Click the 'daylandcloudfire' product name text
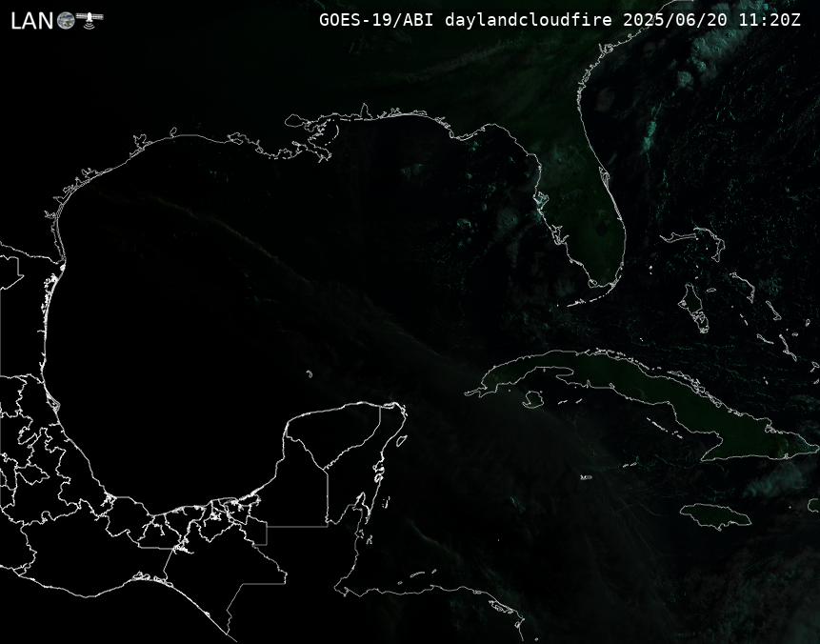The height and width of the screenshot is (644, 820). [529, 20]
